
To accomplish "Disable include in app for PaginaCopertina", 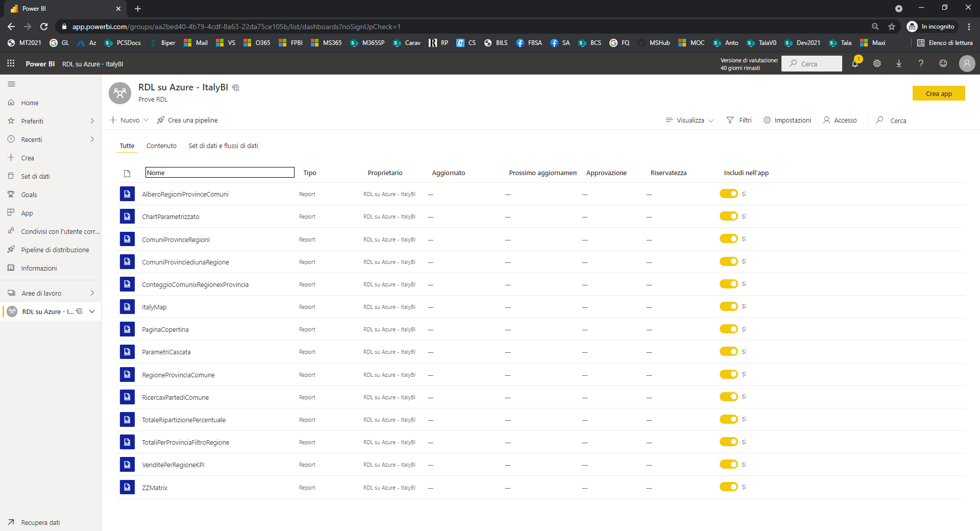I will tap(728, 329).
